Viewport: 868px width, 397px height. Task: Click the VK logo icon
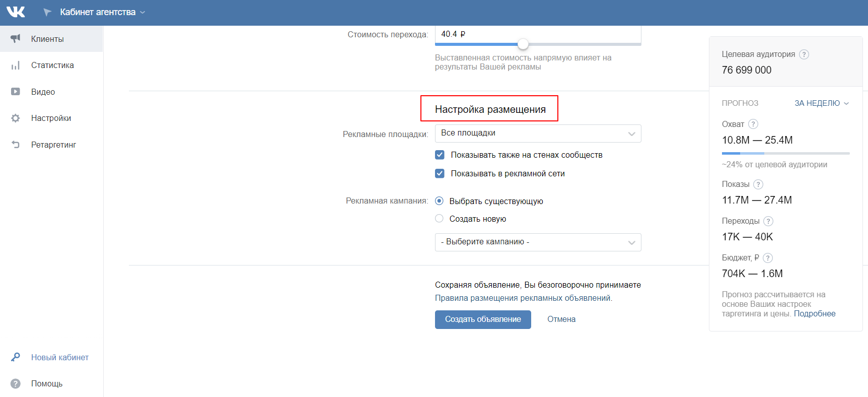pos(16,12)
